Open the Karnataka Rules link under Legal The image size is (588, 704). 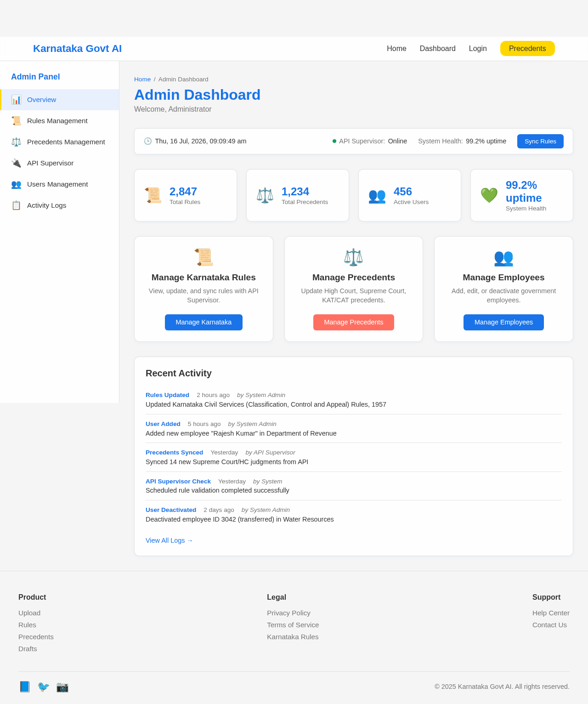coord(293,637)
